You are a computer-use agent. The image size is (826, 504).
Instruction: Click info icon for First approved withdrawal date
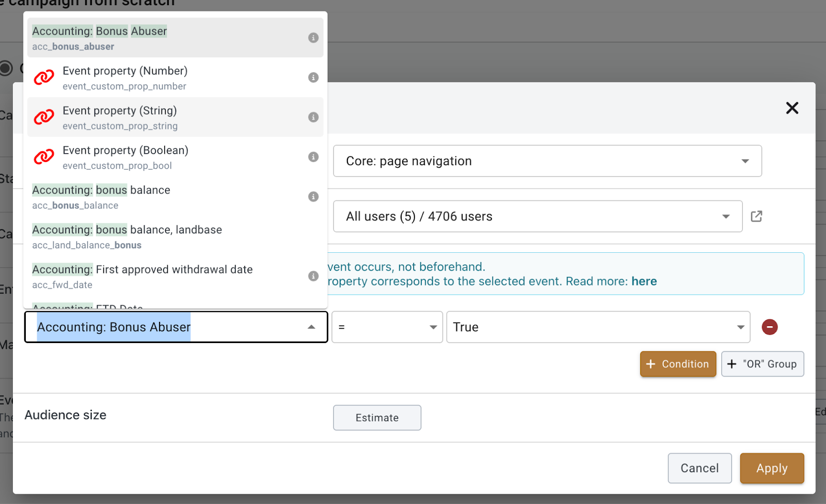(x=313, y=276)
